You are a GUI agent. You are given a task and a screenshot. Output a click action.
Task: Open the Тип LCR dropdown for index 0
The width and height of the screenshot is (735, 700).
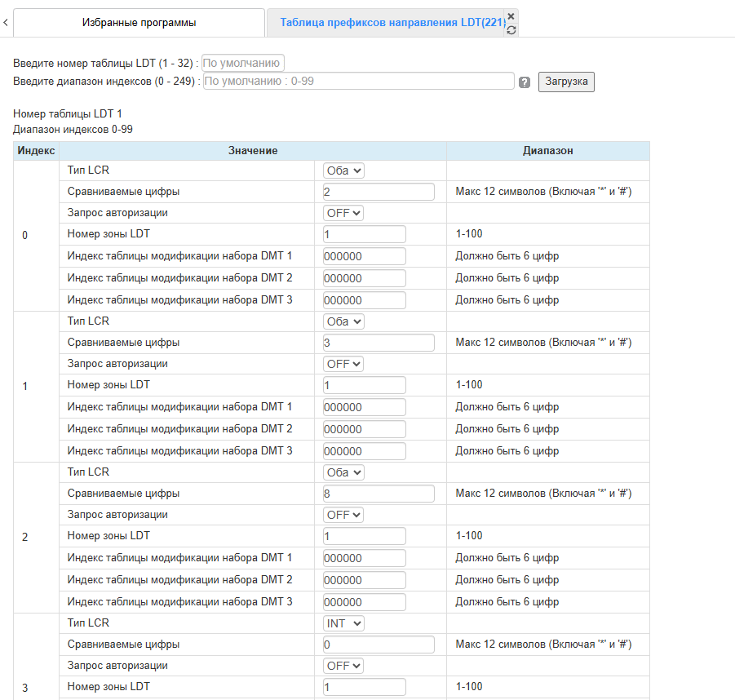(343, 171)
